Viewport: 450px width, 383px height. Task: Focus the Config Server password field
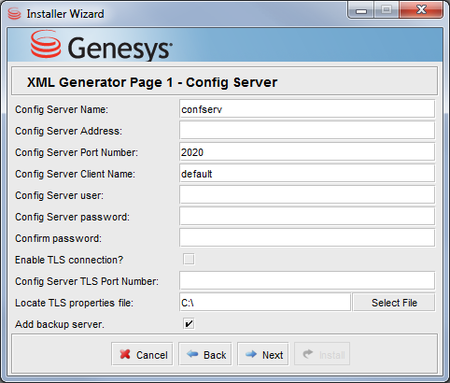pyautogui.click(x=307, y=216)
